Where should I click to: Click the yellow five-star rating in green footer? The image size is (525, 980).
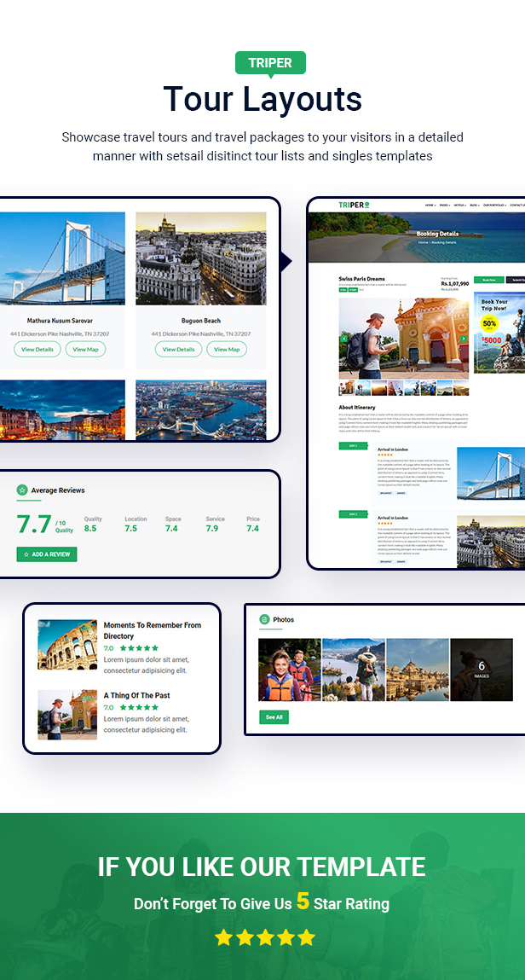265,937
